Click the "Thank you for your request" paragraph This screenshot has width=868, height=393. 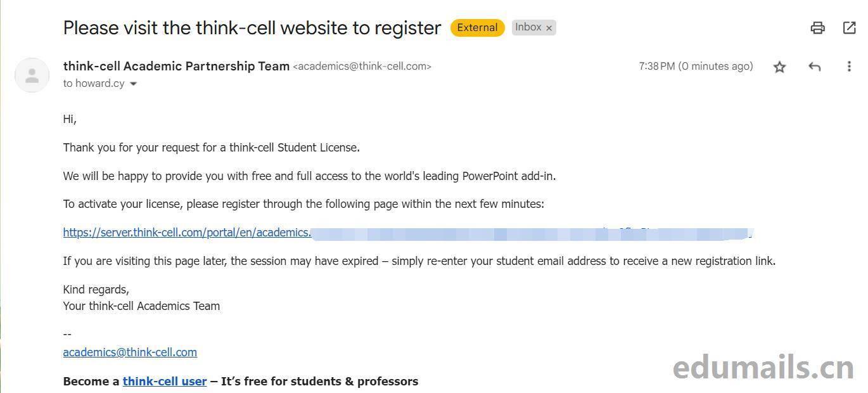point(211,148)
